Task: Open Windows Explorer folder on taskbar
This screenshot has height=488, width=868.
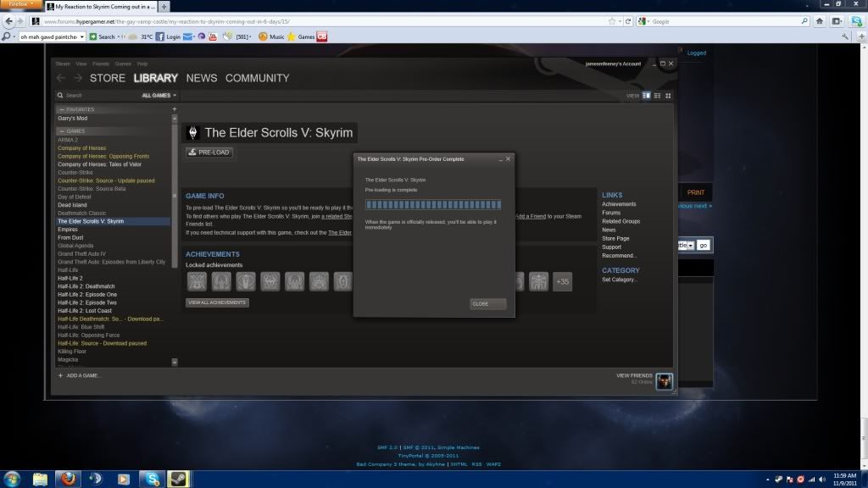Action: [x=40, y=479]
